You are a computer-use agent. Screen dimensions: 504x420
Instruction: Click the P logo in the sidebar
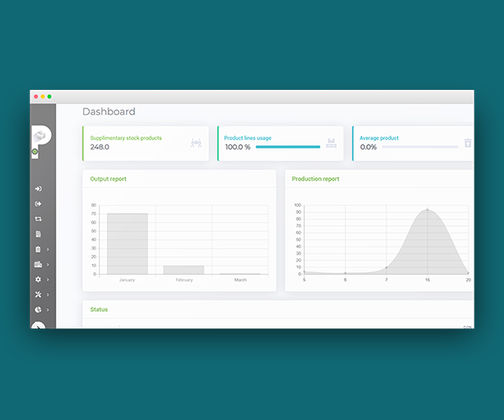[x=41, y=141]
